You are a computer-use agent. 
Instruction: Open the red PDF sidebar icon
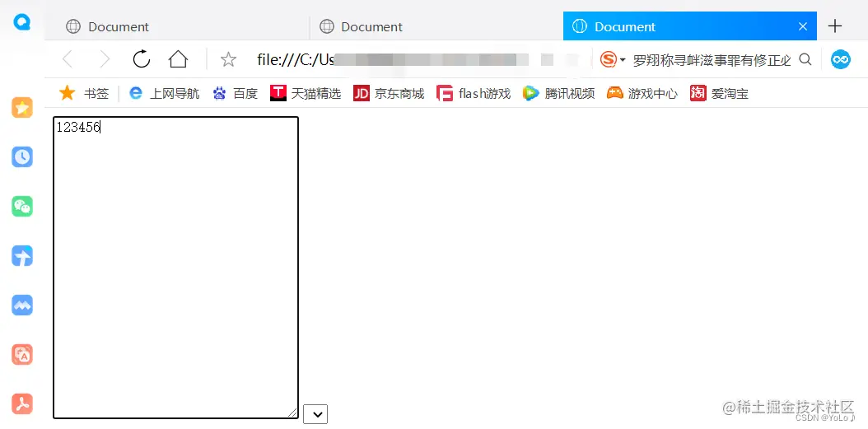click(22, 403)
